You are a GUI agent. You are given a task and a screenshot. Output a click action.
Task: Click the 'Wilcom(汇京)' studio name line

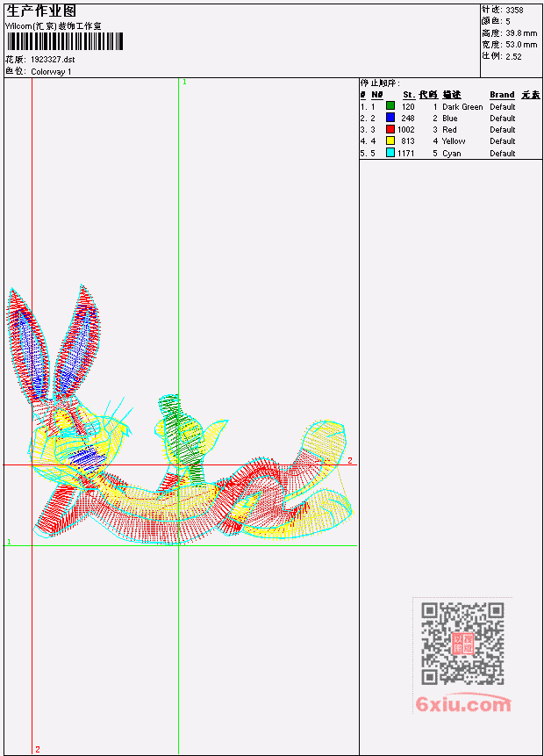tap(54, 26)
